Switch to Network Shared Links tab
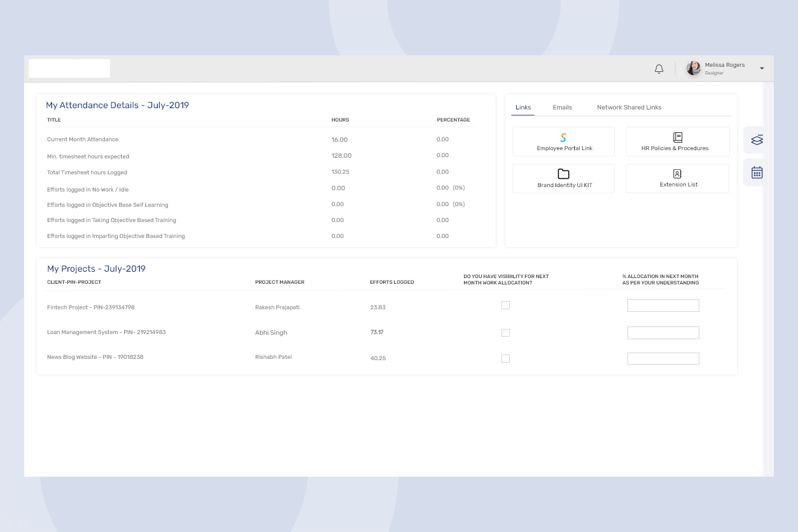The height and width of the screenshot is (532, 798). click(x=629, y=108)
